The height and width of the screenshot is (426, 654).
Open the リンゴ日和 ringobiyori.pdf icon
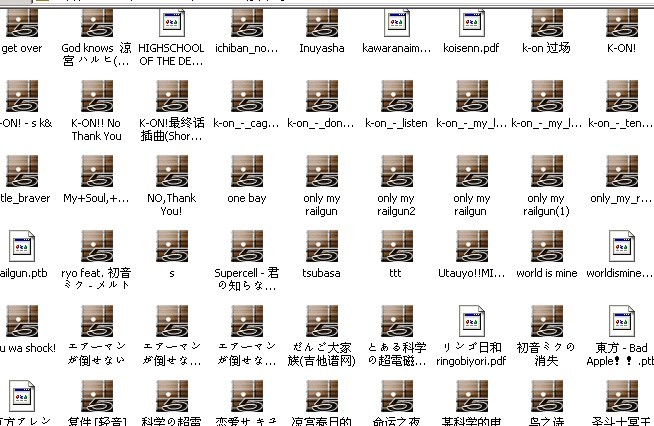[472, 321]
